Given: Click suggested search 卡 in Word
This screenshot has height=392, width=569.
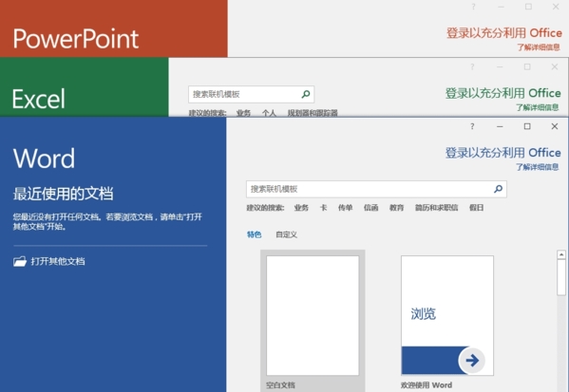Looking at the screenshot, I should pos(323,208).
